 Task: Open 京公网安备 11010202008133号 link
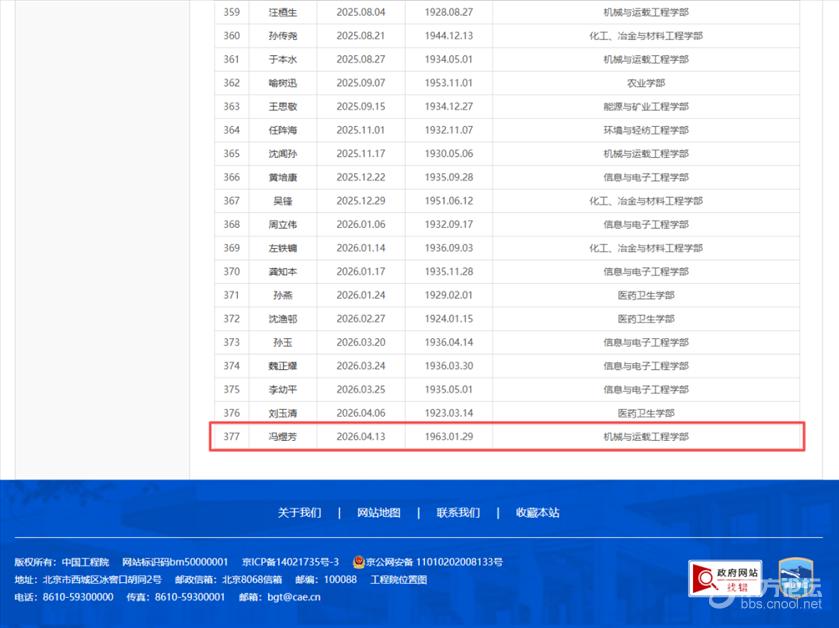pyautogui.click(x=435, y=562)
